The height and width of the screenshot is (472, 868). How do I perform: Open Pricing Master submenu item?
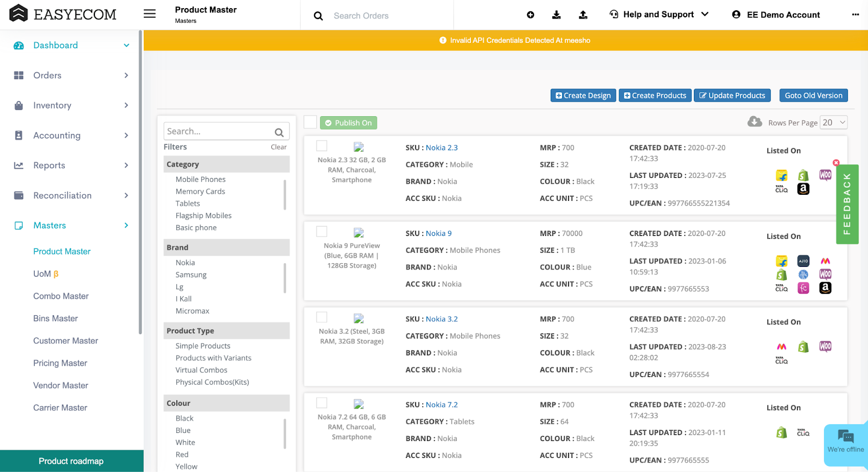[60, 363]
